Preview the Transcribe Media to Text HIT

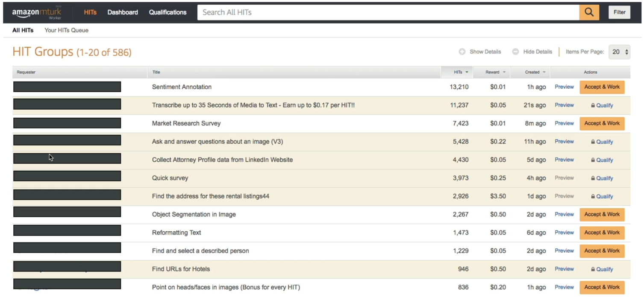pyautogui.click(x=564, y=105)
